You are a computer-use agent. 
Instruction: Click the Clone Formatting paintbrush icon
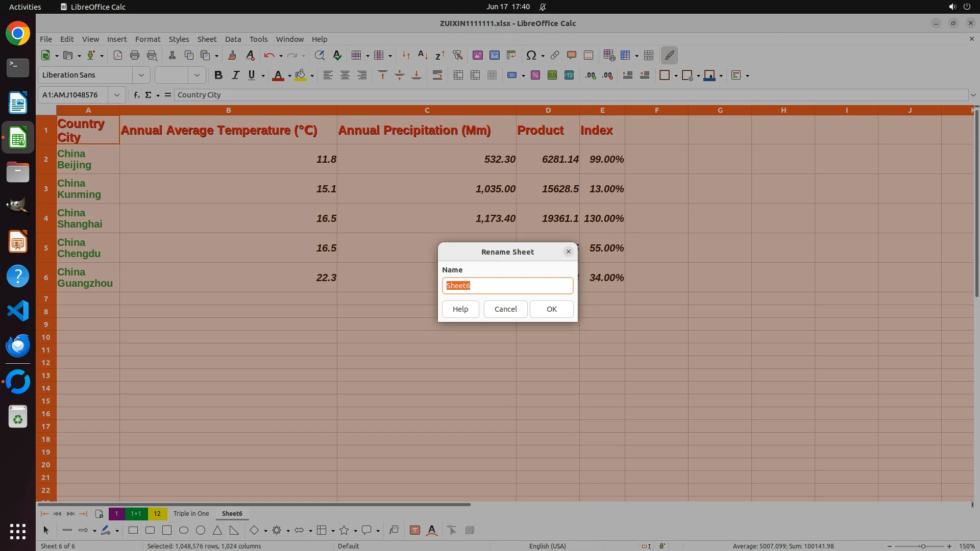coord(232,55)
